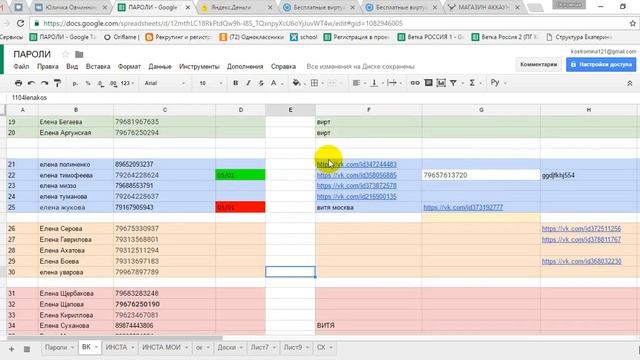Open the ВК sheet tab dropdown arrow
640x360 pixels.
pyautogui.click(x=96, y=347)
